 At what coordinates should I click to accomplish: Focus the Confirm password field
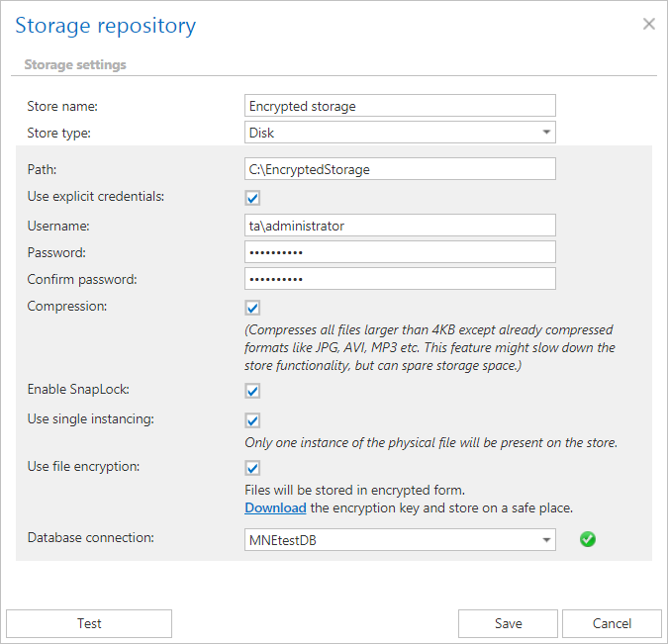[400, 279]
